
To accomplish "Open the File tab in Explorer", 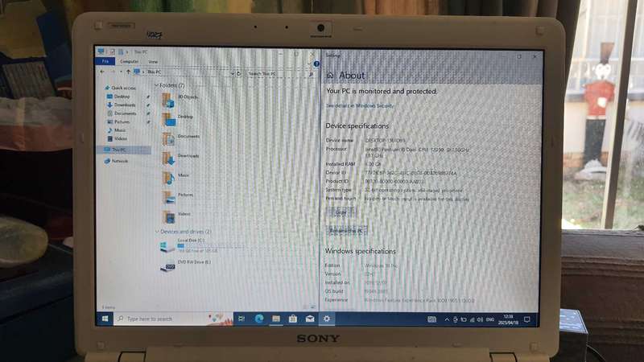I will coord(105,61).
